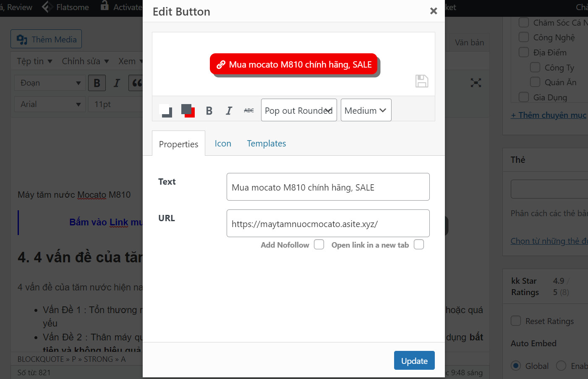Open the Đoạn paragraph format dropdown
This screenshot has height=379, width=588.
point(50,83)
